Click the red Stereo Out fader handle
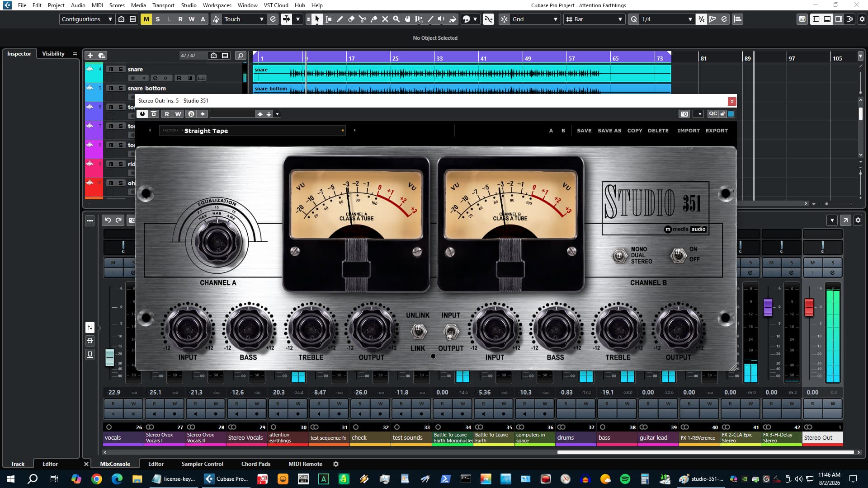Viewport: 868px width, 488px height. pyautogui.click(x=809, y=307)
